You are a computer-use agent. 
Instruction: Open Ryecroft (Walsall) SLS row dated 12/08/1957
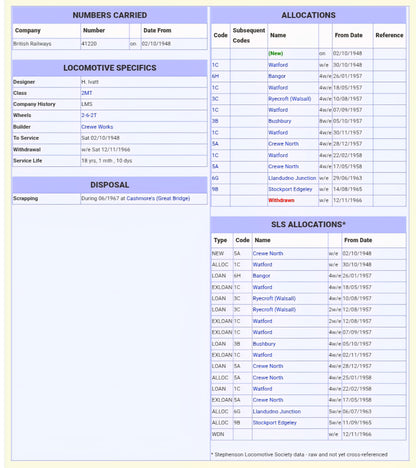point(274,309)
